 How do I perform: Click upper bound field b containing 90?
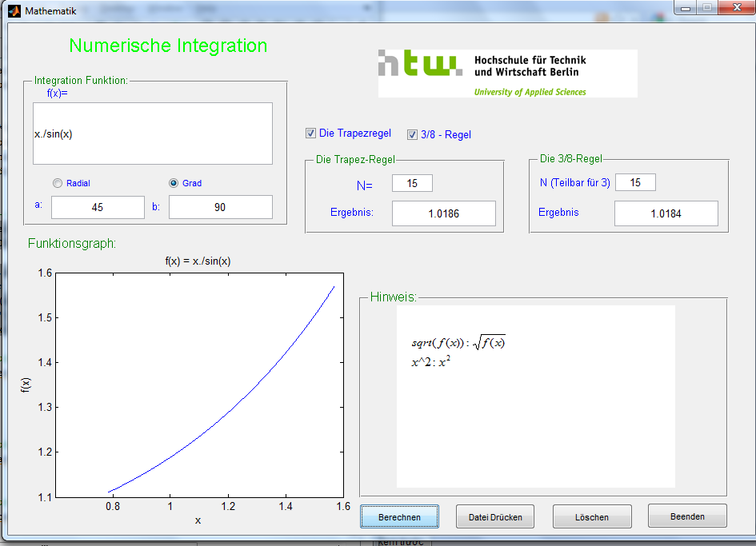[220, 207]
